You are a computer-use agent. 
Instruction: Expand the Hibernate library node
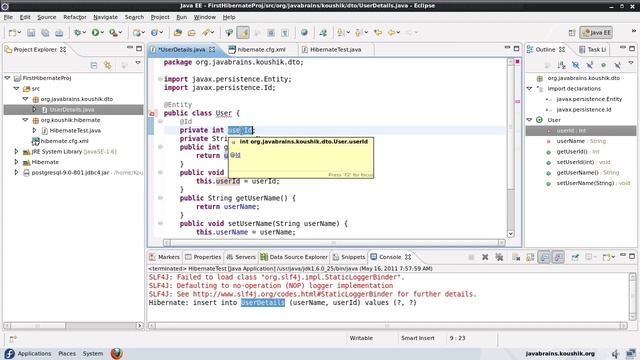point(16,162)
